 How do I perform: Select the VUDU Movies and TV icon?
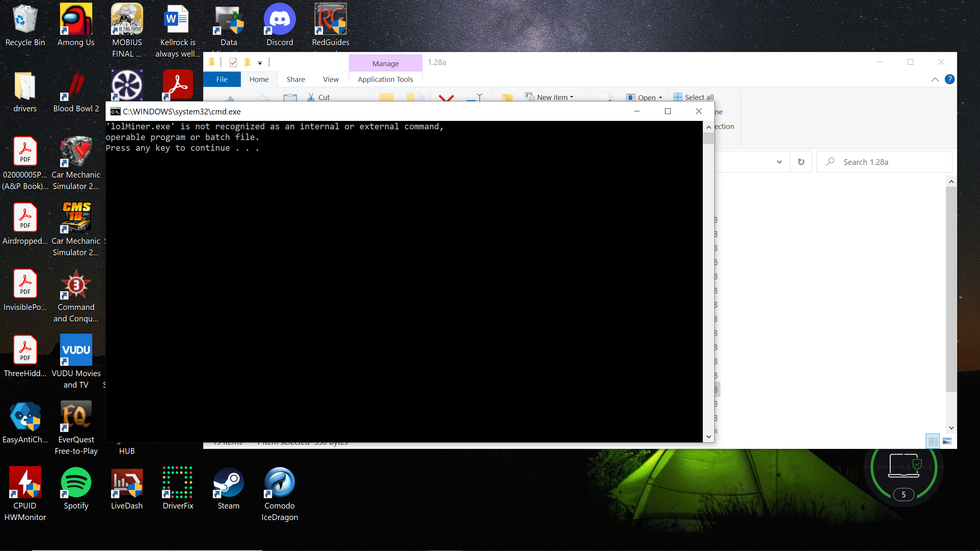coord(76,362)
